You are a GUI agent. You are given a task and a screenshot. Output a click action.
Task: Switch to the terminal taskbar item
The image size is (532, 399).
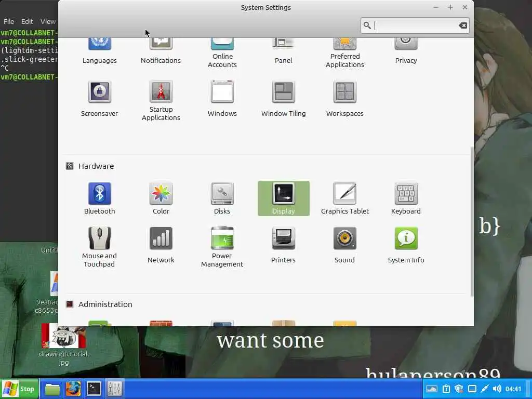click(94, 389)
